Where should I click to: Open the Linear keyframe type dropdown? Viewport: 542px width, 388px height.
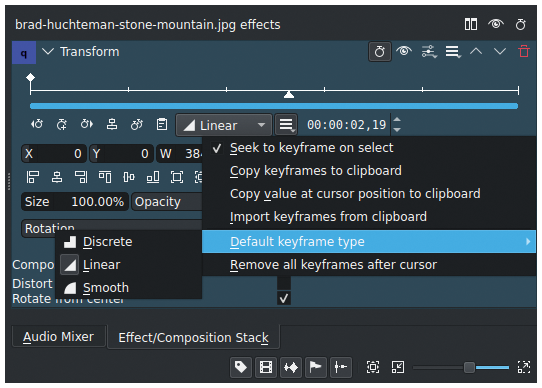[x=224, y=125]
